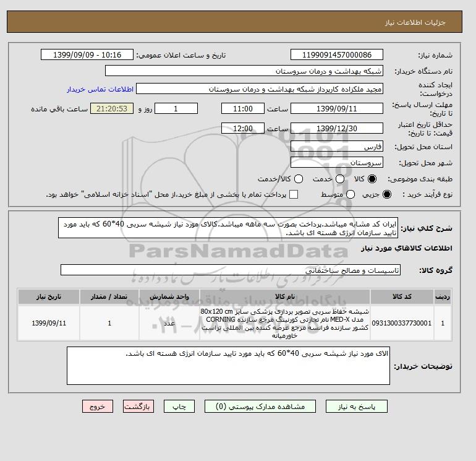Click the deadline hour field 11:00
The height and width of the screenshot is (461, 476).
tap(243, 108)
